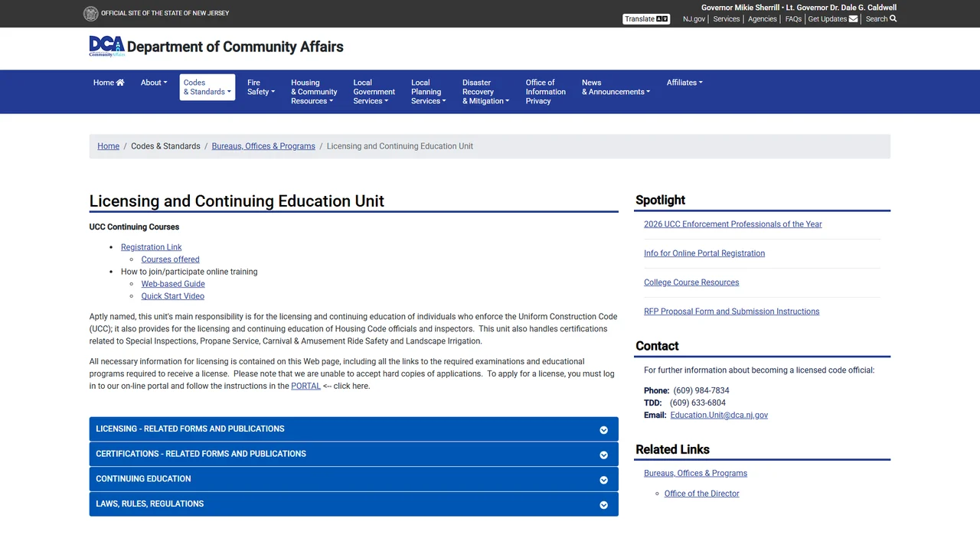This screenshot has height=551, width=980.
Task: Open the Fire Safety dropdown menu
Action: click(x=261, y=87)
